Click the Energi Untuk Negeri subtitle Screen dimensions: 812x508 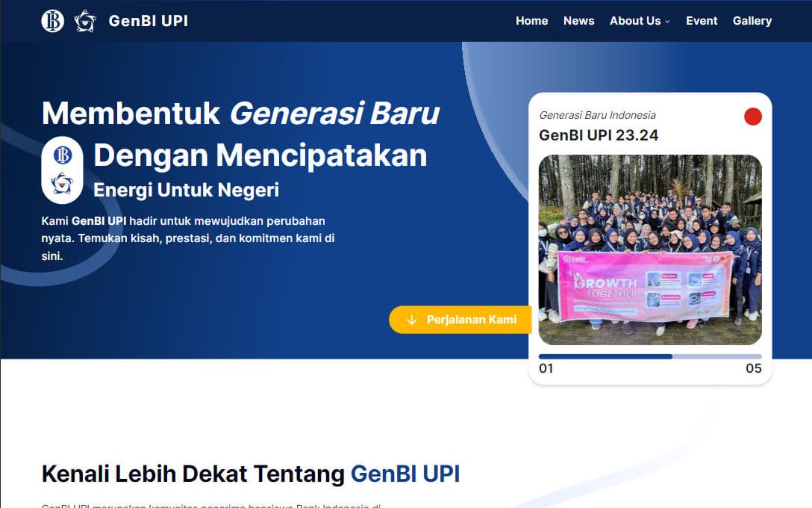pos(186,190)
